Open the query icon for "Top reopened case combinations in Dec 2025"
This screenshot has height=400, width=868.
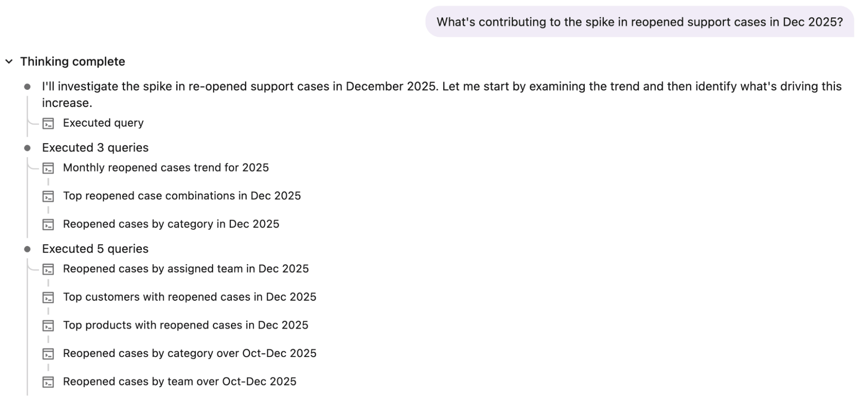pyautogui.click(x=48, y=197)
